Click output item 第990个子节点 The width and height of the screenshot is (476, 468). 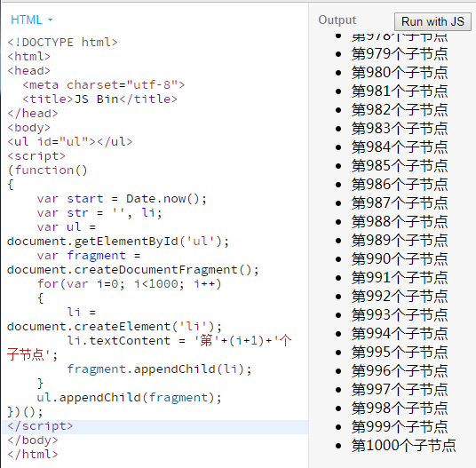click(400, 259)
